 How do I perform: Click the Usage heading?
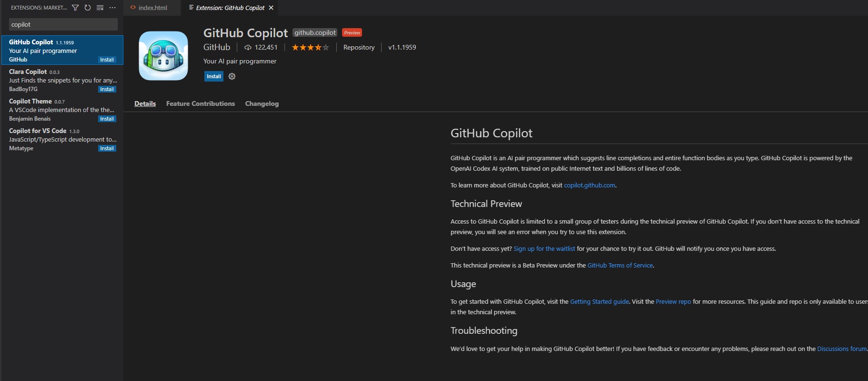(463, 284)
